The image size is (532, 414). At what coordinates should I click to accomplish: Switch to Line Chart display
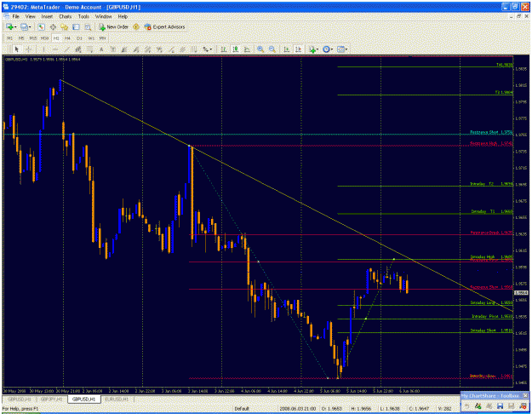pyautogui.click(x=247, y=49)
